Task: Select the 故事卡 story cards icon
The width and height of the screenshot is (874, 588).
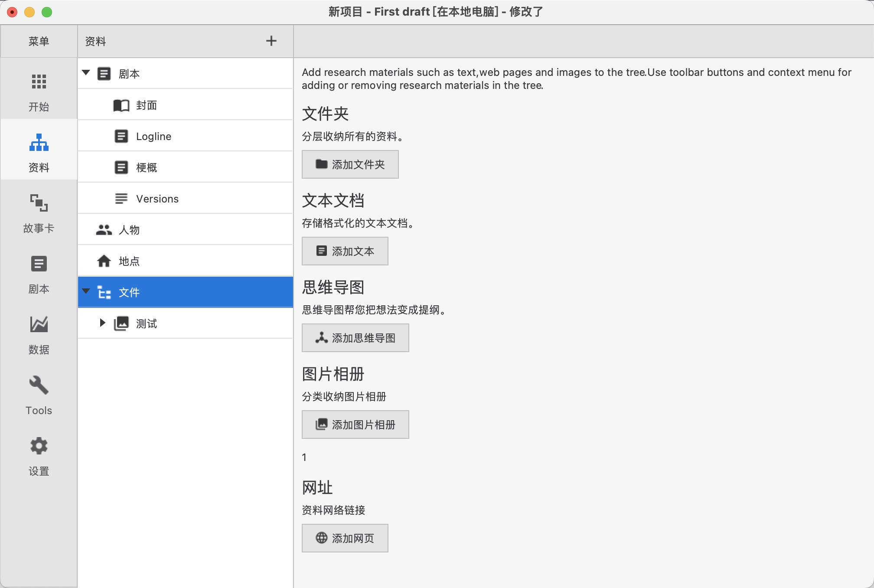Action: 39,203
